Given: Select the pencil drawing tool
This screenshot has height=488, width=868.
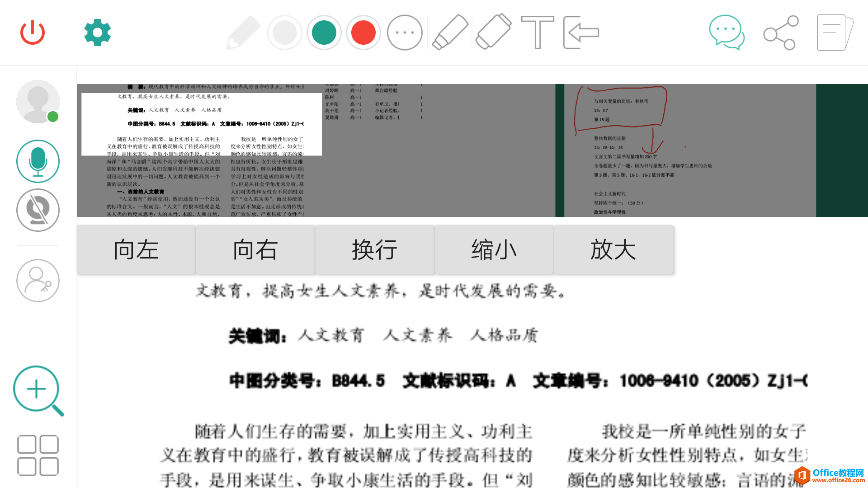Looking at the screenshot, I should pyautogui.click(x=243, y=33).
